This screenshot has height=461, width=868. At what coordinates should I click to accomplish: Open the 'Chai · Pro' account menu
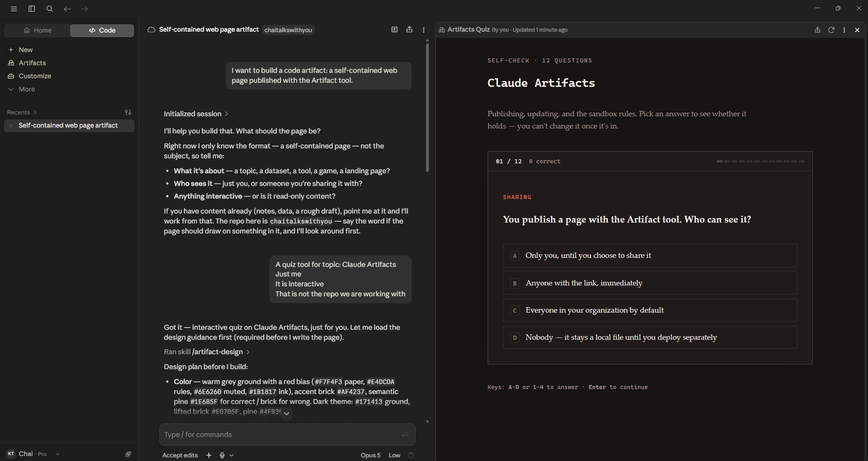click(33, 454)
